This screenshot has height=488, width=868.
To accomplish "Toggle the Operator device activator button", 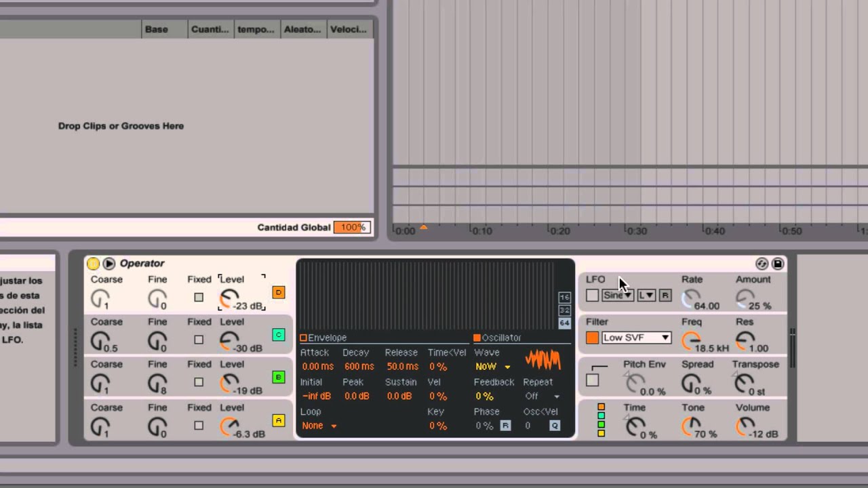I will click(94, 264).
